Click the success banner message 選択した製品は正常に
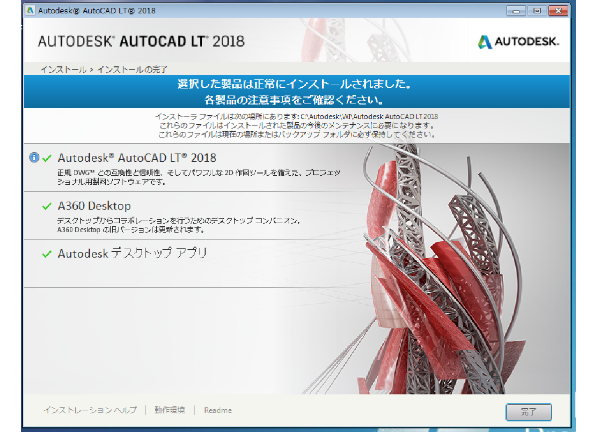The height and width of the screenshot is (432, 595). 294,84
